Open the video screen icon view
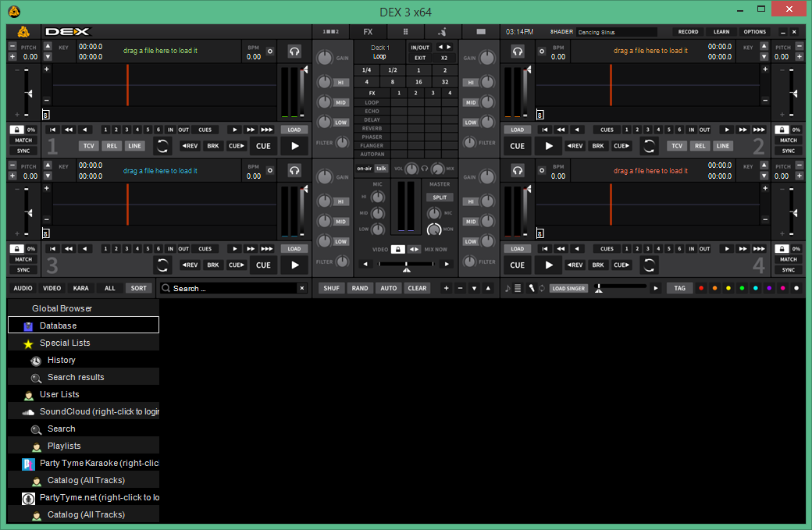This screenshot has height=530, width=812. click(481, 31)
